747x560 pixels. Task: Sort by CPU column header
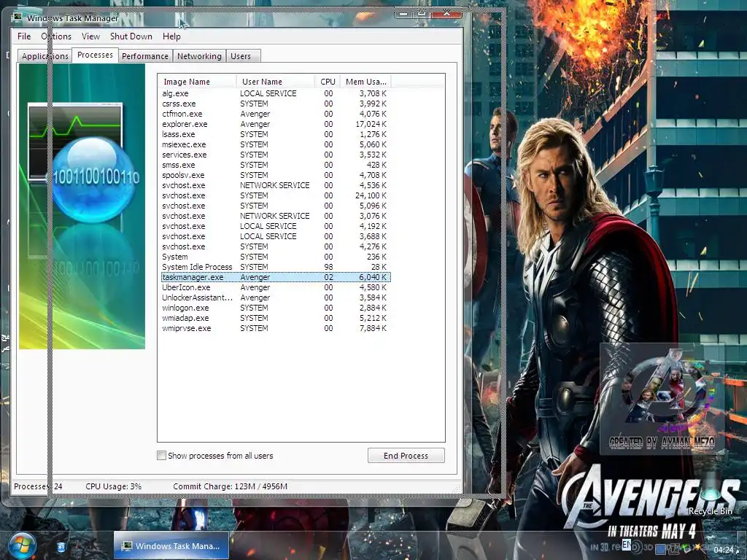point(328,82)
